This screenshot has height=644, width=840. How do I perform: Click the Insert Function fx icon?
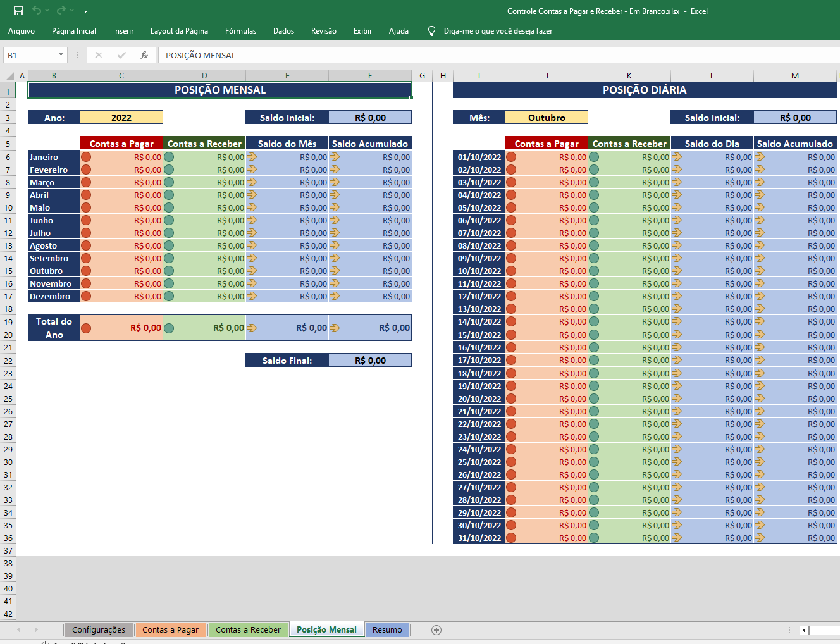tap(144, 55)
